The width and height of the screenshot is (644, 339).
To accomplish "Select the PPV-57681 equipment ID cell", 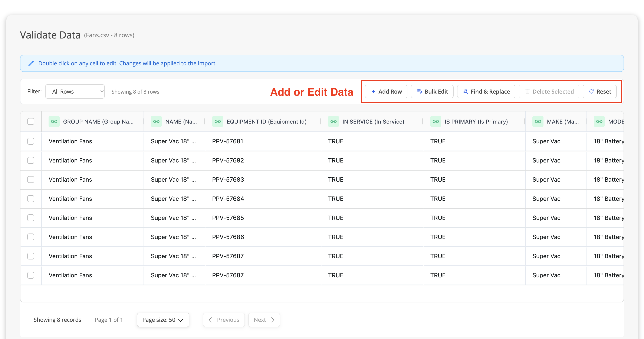I will coord(263,141).
